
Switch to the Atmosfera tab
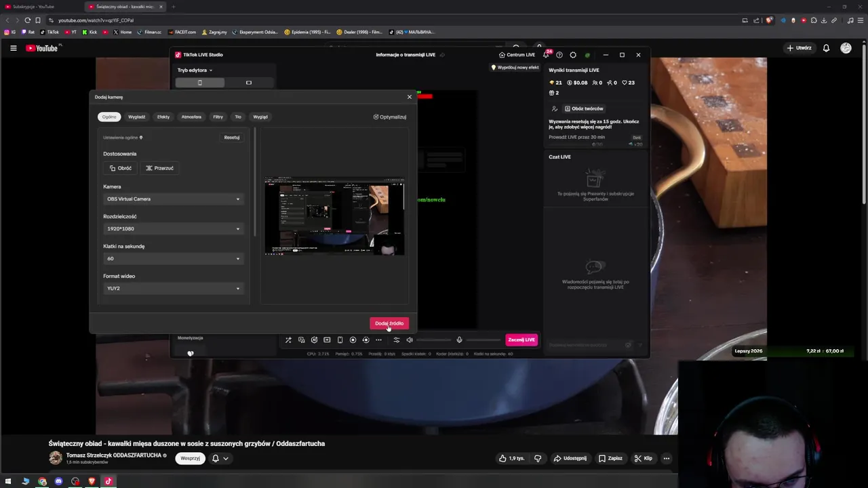[x=191, y=117]
